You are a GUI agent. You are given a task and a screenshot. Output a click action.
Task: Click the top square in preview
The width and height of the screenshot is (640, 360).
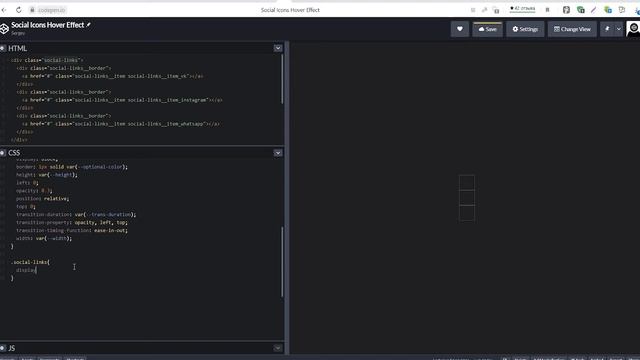coord(467,182)
